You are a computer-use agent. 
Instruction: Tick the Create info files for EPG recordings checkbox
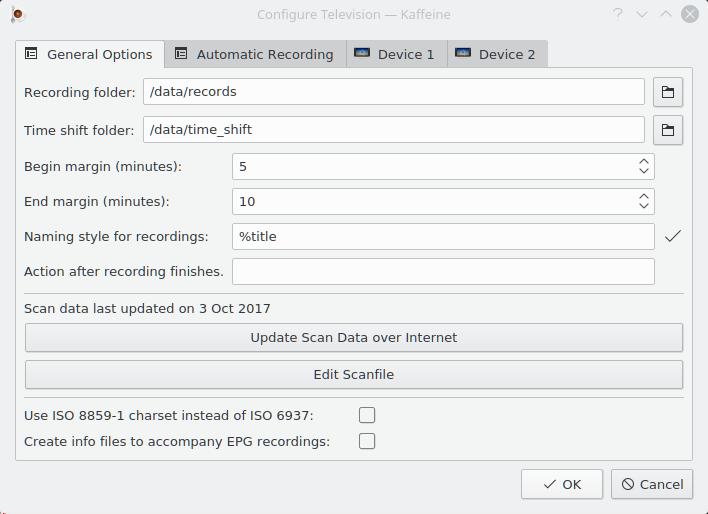coord(367,441)
